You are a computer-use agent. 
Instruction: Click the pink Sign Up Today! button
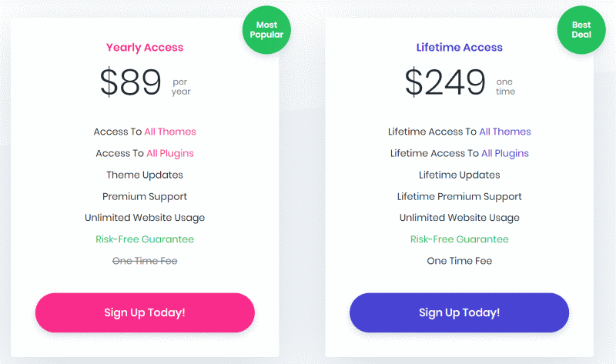coord(145,312)
